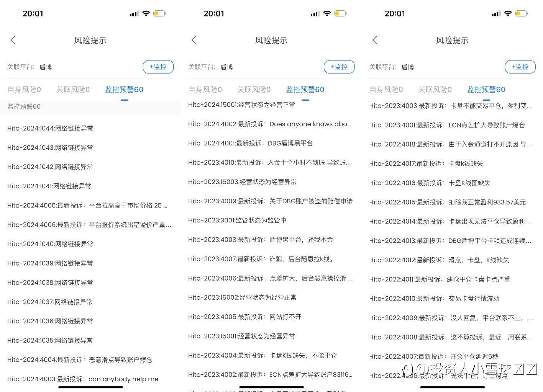Screen dimensions: 543x392
Task: Select 监控预警60 tab in left screen
Action: 124,90
